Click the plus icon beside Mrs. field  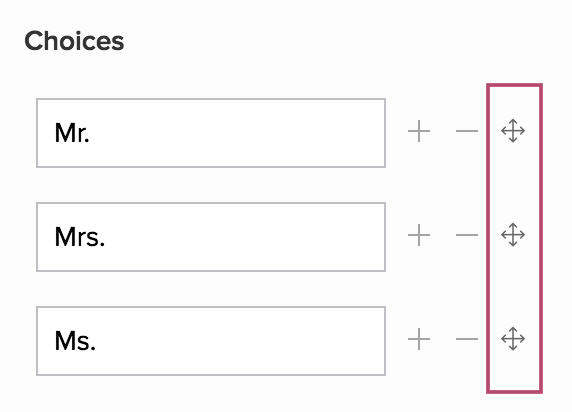(x=419, y=235)
